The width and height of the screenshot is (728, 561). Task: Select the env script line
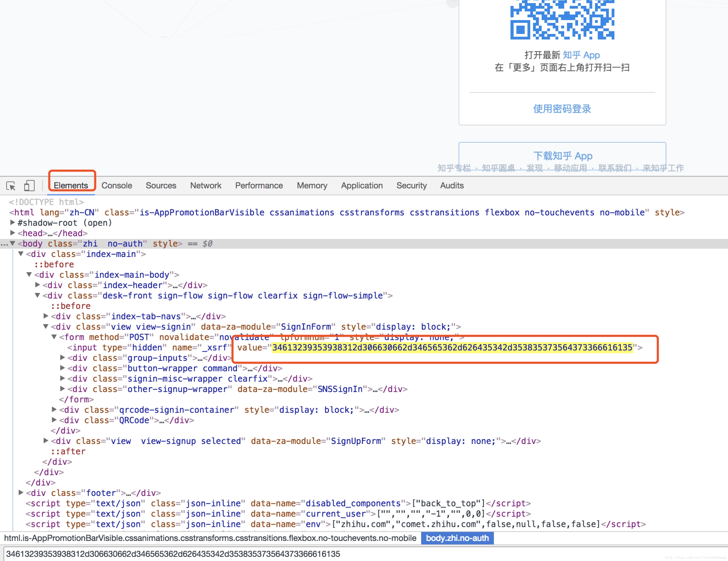[336, 524]
